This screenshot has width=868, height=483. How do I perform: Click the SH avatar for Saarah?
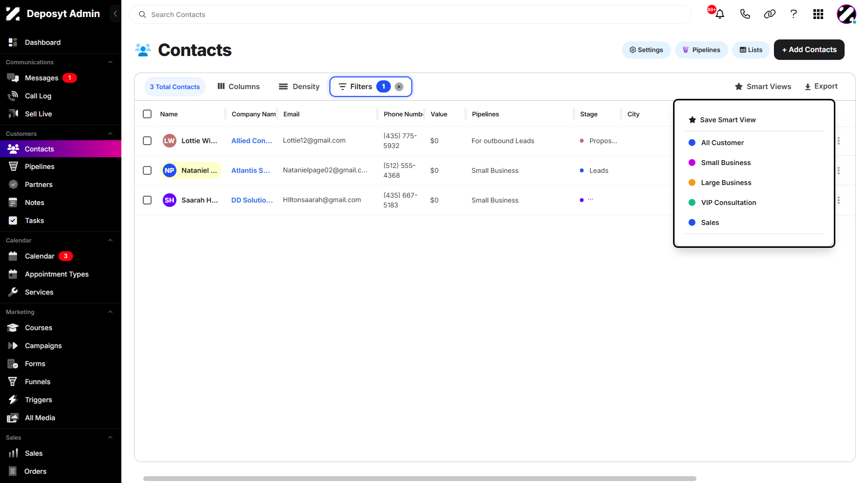tap(170, 200)
